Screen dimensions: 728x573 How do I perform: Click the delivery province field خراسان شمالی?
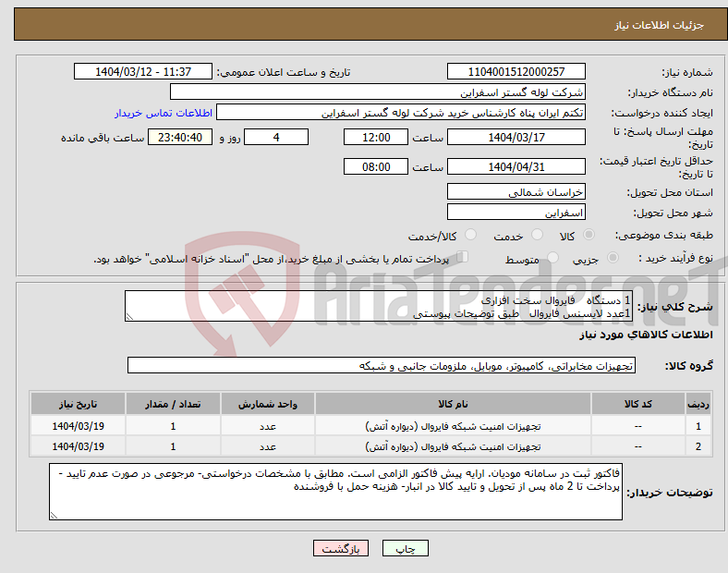(x=516, y=192)
